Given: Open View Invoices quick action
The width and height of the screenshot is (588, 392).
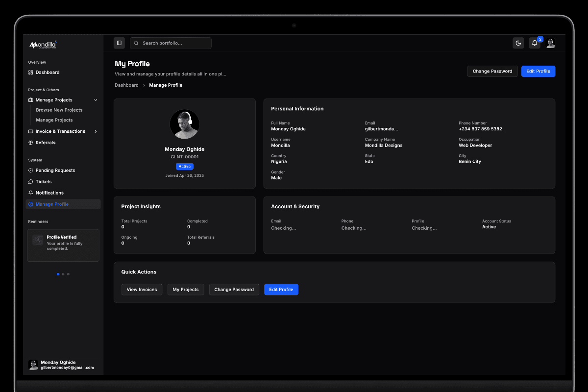Looking at the screenshot, I should [x=142, y=289].
